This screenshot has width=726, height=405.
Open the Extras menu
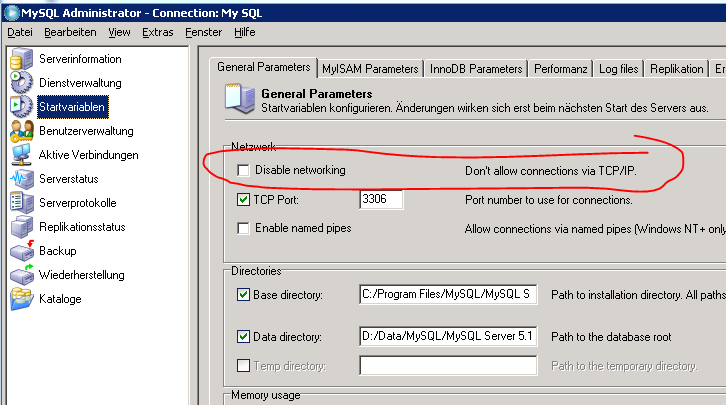(x=158, y=32)
